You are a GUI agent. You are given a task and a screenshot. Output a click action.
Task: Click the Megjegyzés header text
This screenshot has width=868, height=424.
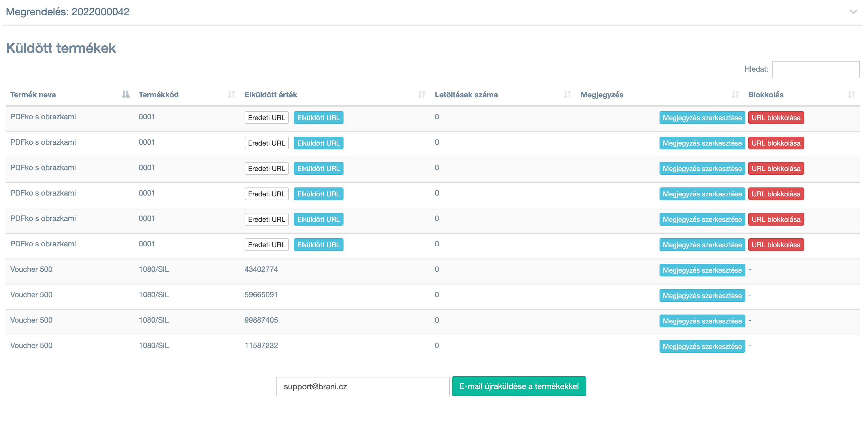[601, 95]
